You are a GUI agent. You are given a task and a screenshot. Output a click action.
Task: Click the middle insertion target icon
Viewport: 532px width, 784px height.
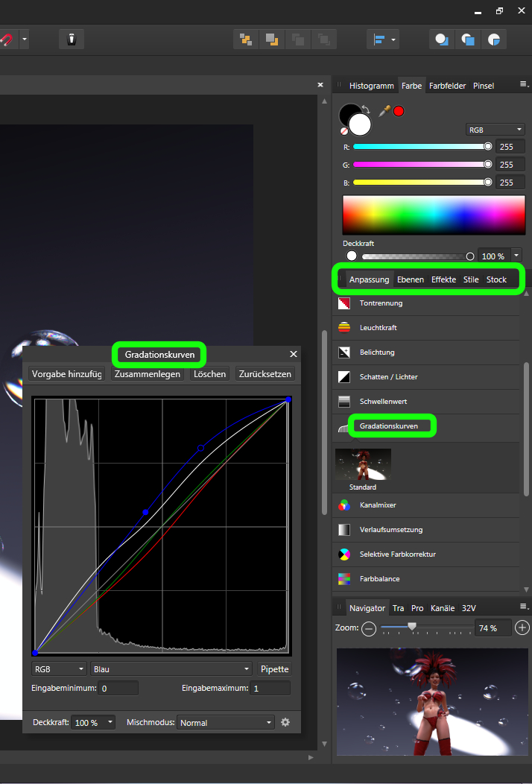[468, 39]
